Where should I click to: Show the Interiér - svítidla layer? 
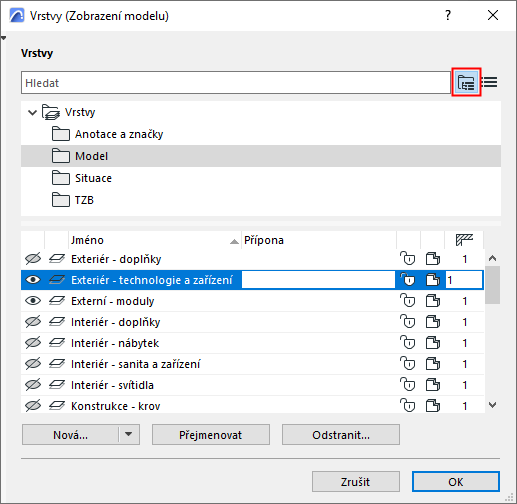click(33, 385)
